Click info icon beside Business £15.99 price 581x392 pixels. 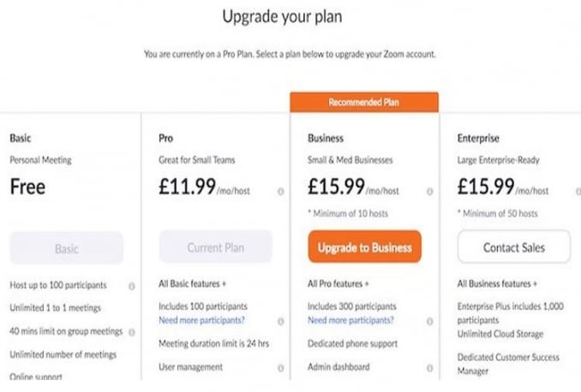click(x=429, y=192)
